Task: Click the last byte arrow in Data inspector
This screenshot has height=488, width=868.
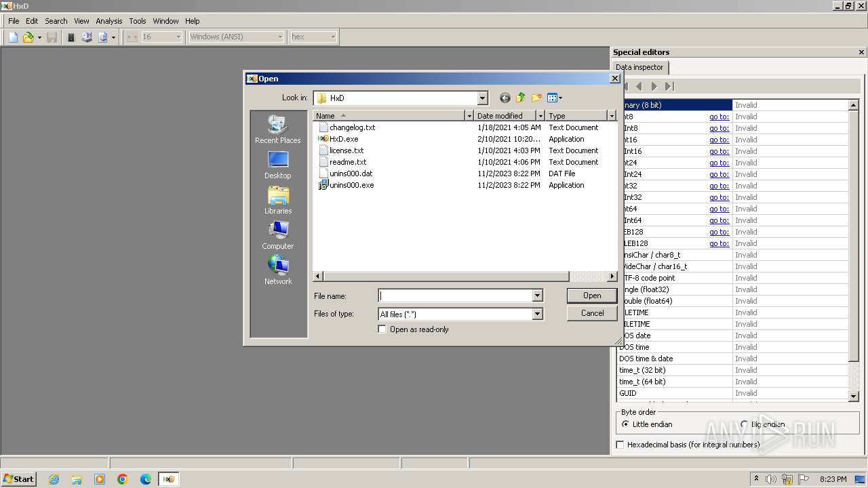Action: (x=669, y=86)
